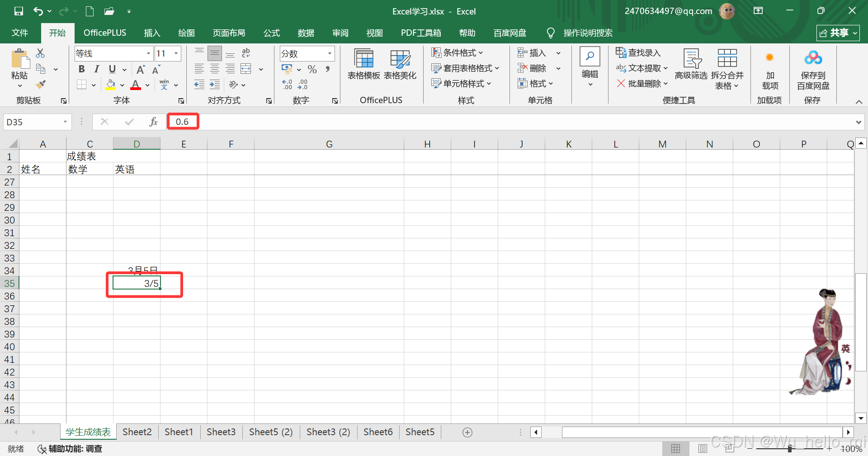Image resolution: width=868 pixels, height=456 pixels.
Task: Switch to Page Layout view in status bar
Action: click(x=703, y=448)
